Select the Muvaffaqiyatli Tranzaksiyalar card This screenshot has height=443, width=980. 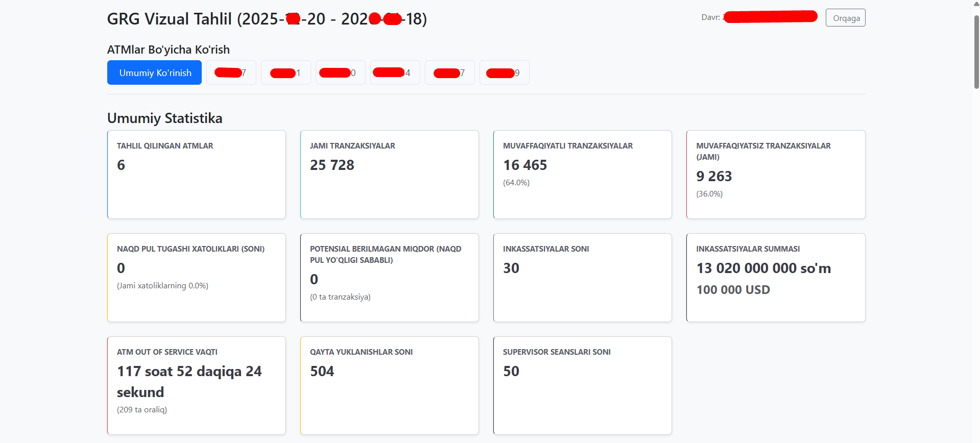(x=582, y=175)
